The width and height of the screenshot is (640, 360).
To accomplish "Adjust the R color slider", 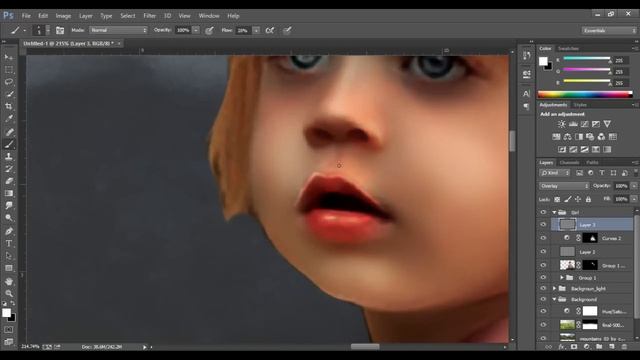I will click(587, 59).
